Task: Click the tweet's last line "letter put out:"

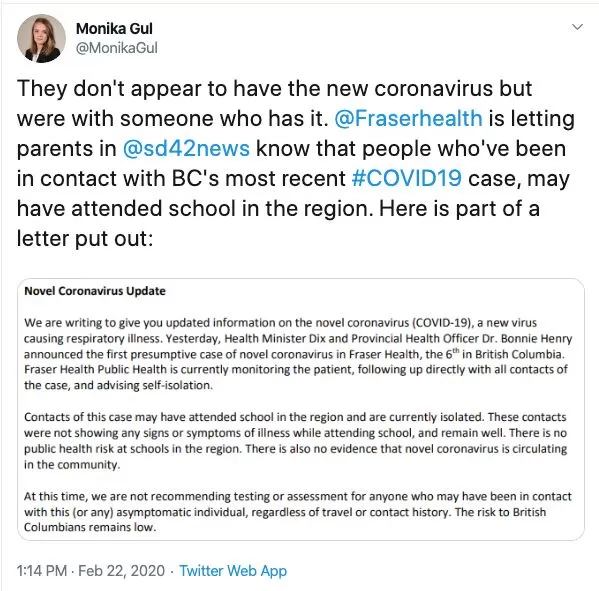Action: pyautogui.click(x=85, y=239)
